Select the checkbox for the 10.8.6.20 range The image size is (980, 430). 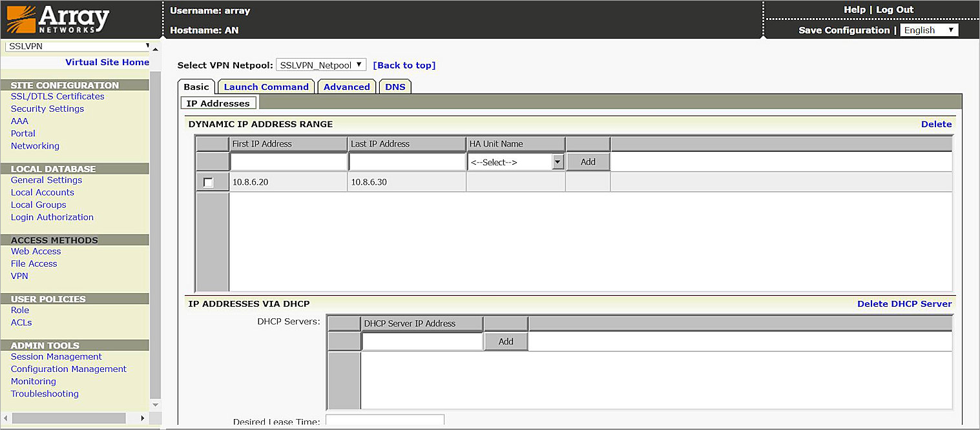(x=209, y=182)
